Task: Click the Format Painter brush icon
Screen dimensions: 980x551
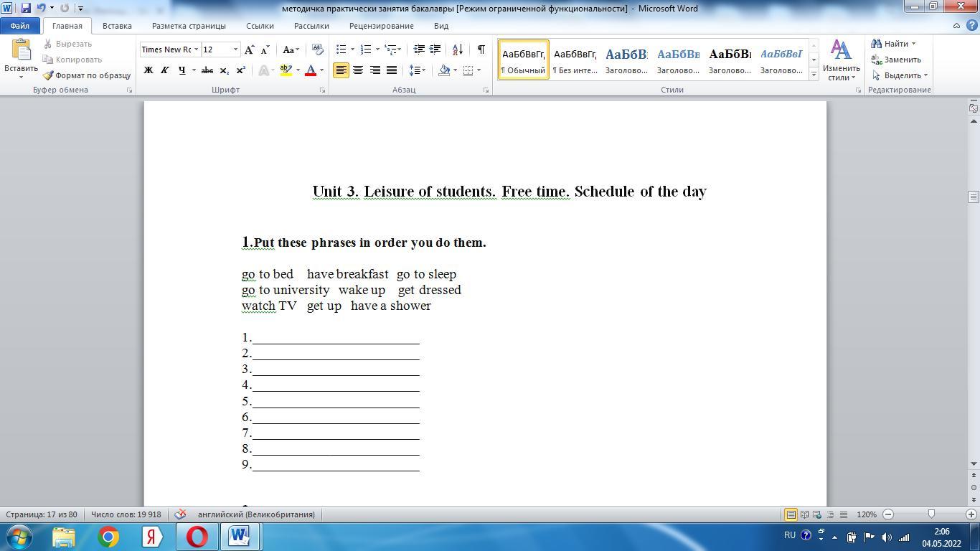Action: tap(48, 75)
